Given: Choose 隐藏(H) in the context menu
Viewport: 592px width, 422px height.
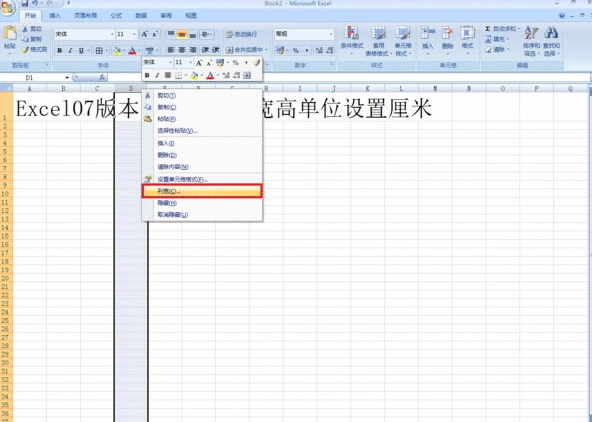Looking at the screenshot, I should pos(202,203).
